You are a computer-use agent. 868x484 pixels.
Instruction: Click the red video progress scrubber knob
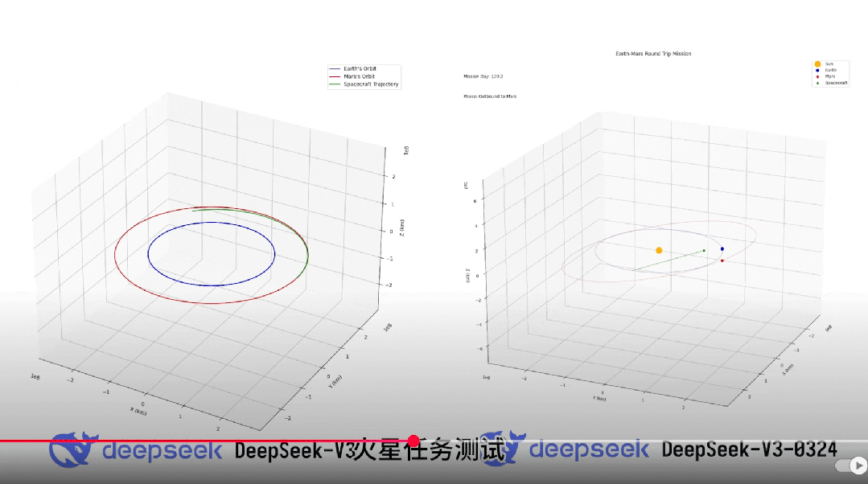(413, 441)
